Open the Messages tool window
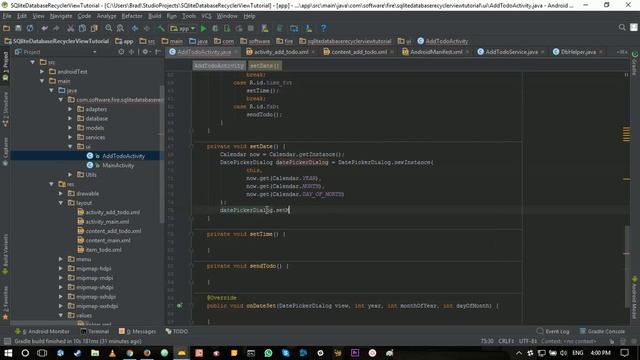This screenshot has width=640, height=360. pyautogui.click(x=138, y=331)
